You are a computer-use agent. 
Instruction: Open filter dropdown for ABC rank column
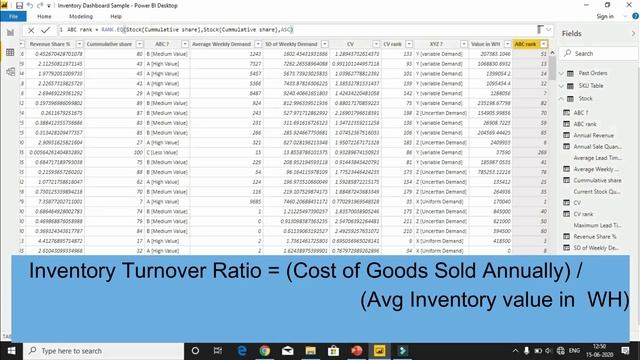(544, 44)
